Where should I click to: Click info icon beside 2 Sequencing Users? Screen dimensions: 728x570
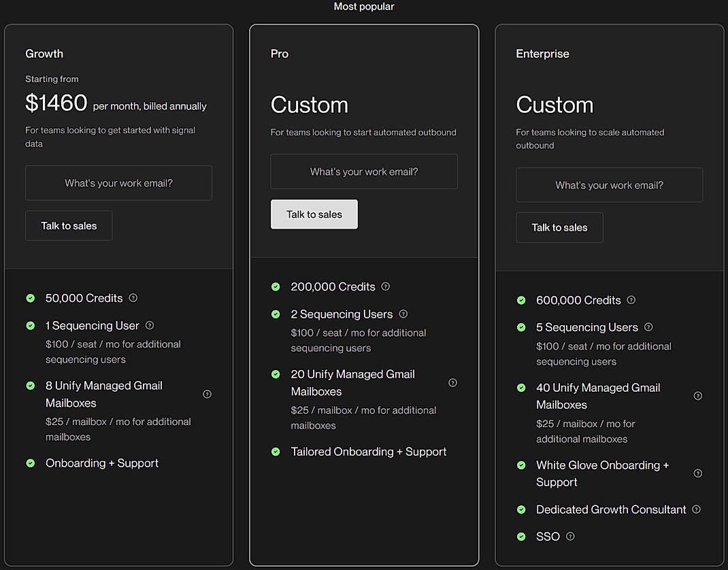(x=403, y=314)
